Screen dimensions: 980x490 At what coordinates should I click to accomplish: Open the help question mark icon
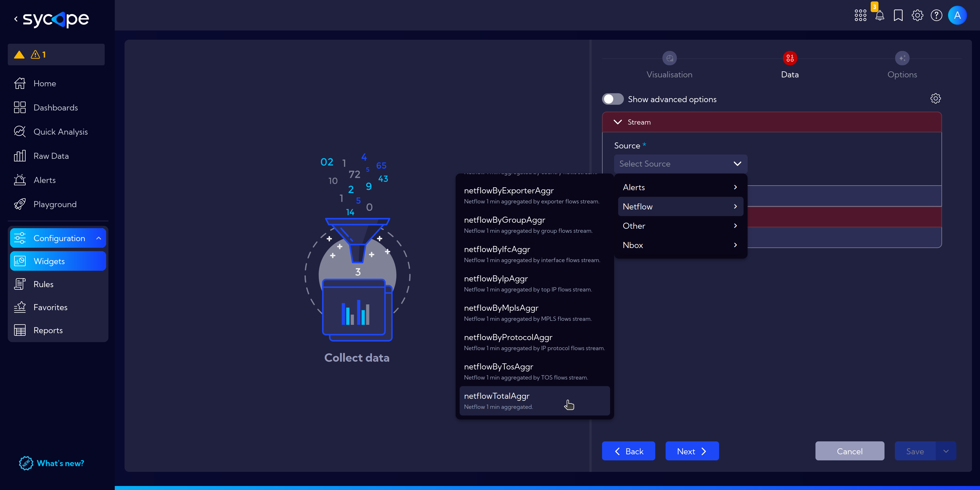(936, 16)
